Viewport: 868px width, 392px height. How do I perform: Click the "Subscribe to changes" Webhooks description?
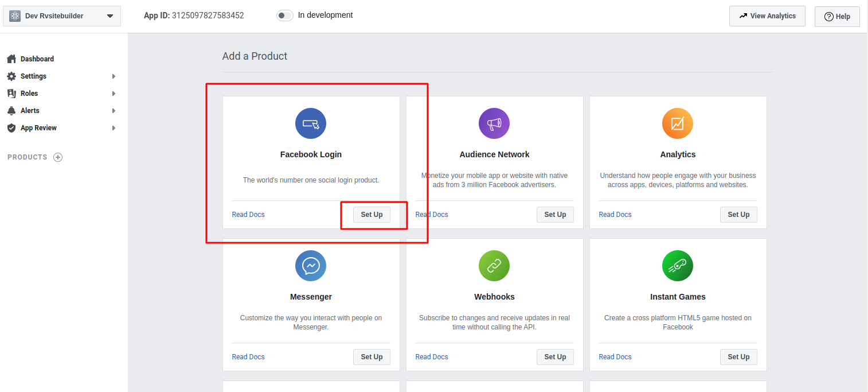494,323
